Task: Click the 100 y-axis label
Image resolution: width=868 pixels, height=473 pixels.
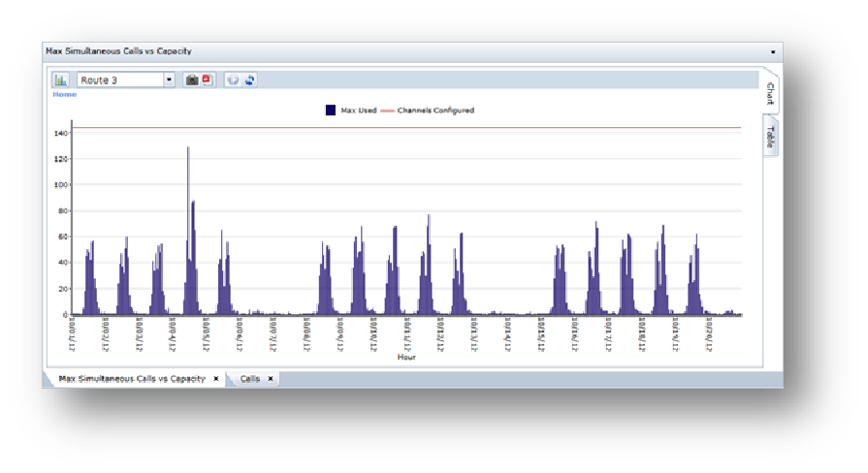Action: 60,185
